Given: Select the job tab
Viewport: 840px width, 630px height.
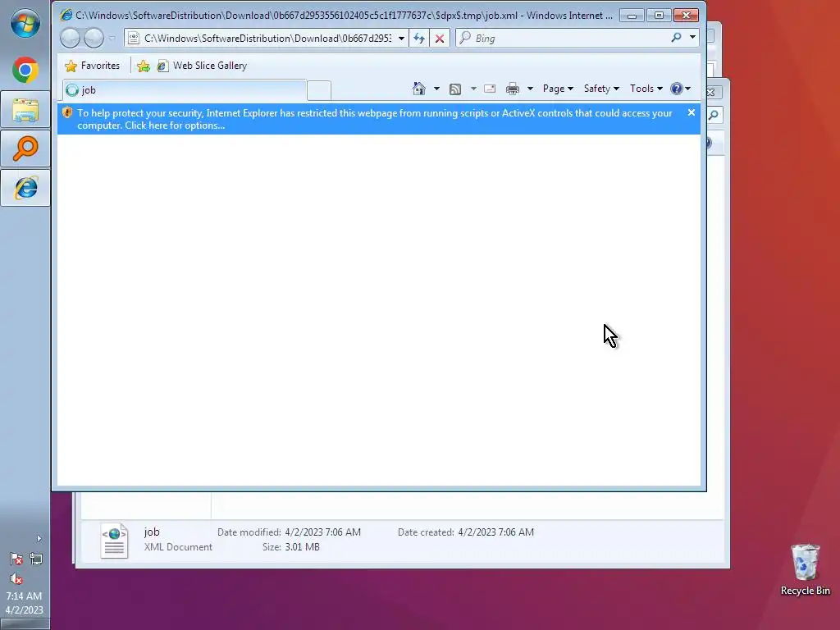Looking at the screenshot, I should pos(185,90).
